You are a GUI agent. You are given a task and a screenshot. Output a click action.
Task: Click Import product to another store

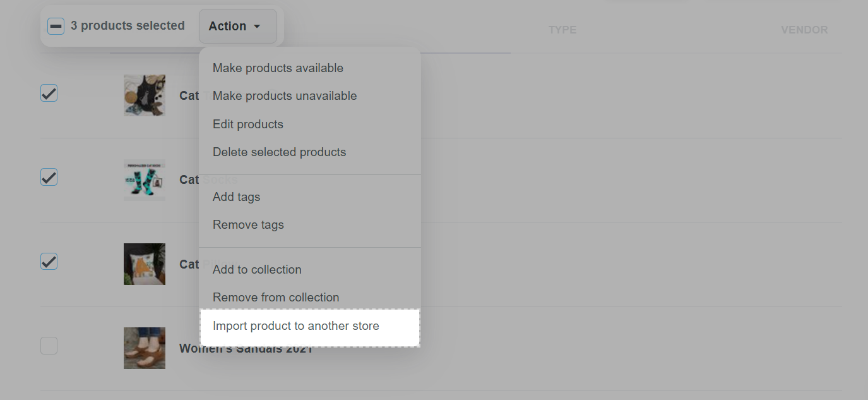pos(296,327)
